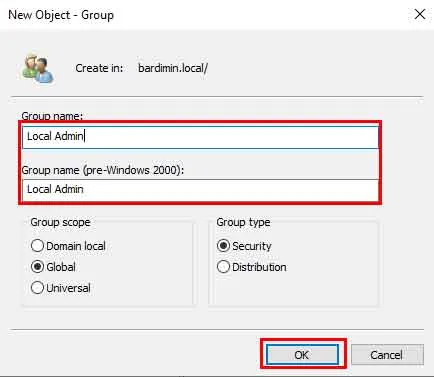The image size is (434, 377).
Task: Click the 'Group name (pre-Windows 2000):' label
Action: pos(103,170)
